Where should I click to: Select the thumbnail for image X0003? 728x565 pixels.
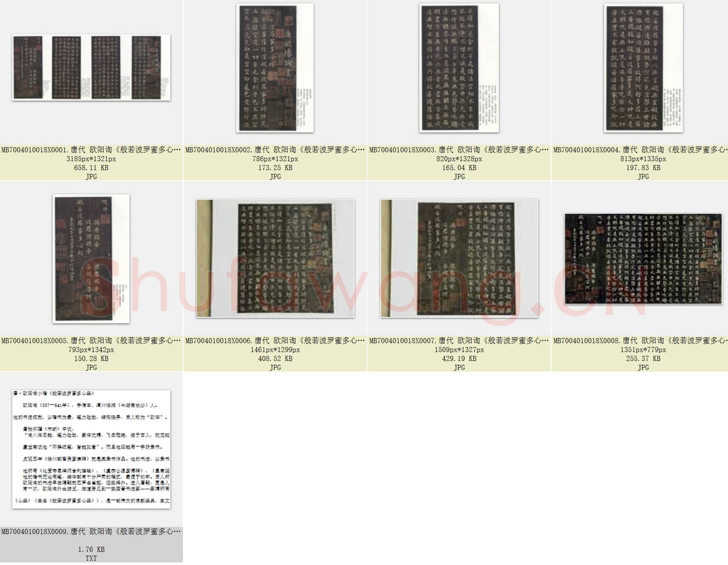[x=459, y=68]
